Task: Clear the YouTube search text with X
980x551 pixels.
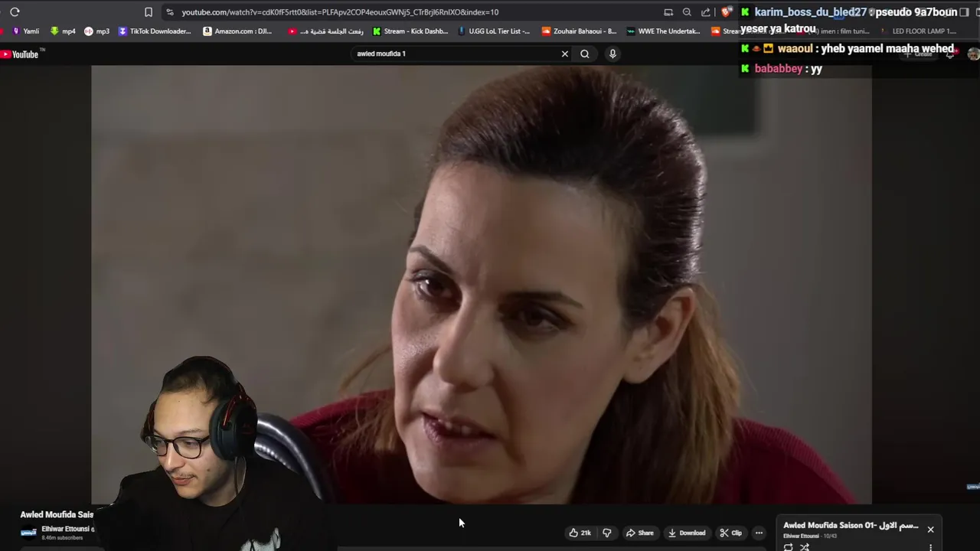Action: coord(565,54)
